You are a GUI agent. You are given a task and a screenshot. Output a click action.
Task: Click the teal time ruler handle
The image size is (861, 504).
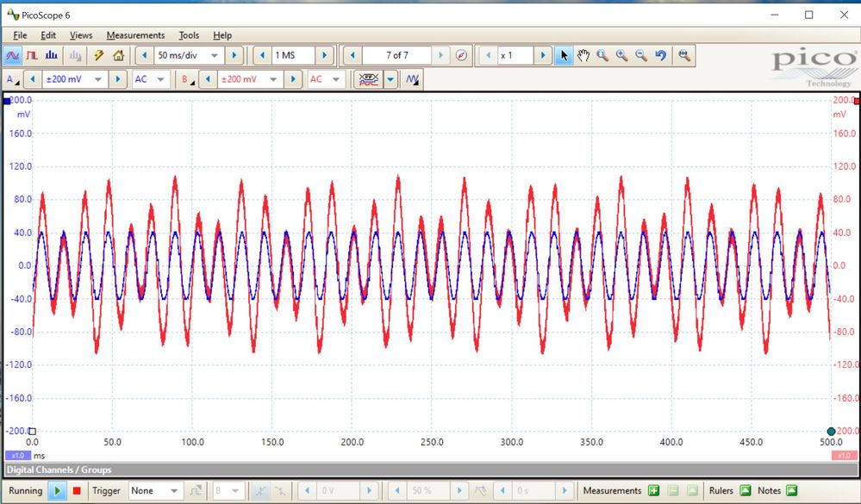coord(831,431)
